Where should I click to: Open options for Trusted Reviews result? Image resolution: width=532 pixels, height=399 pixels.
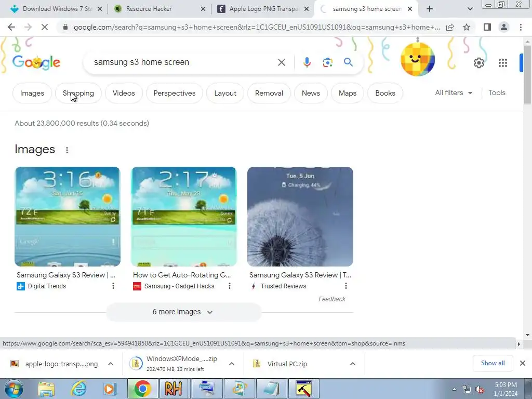[x=345, y=286]
